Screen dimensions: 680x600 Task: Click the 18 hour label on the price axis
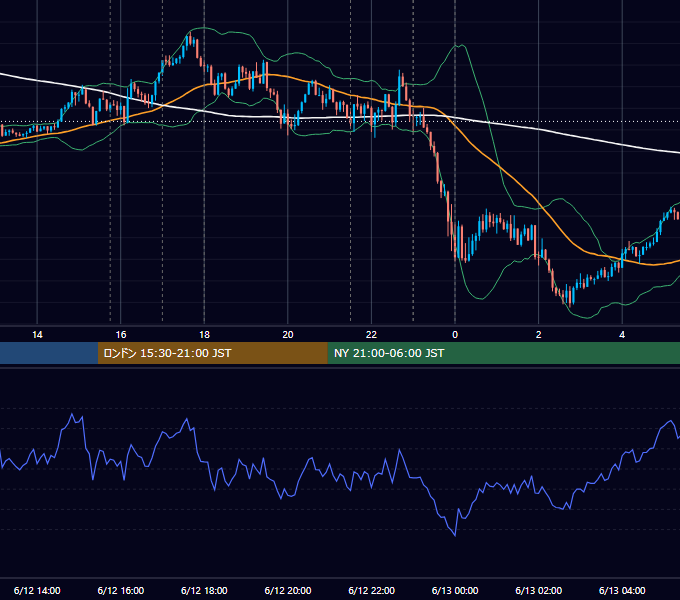tap(204, 335)
